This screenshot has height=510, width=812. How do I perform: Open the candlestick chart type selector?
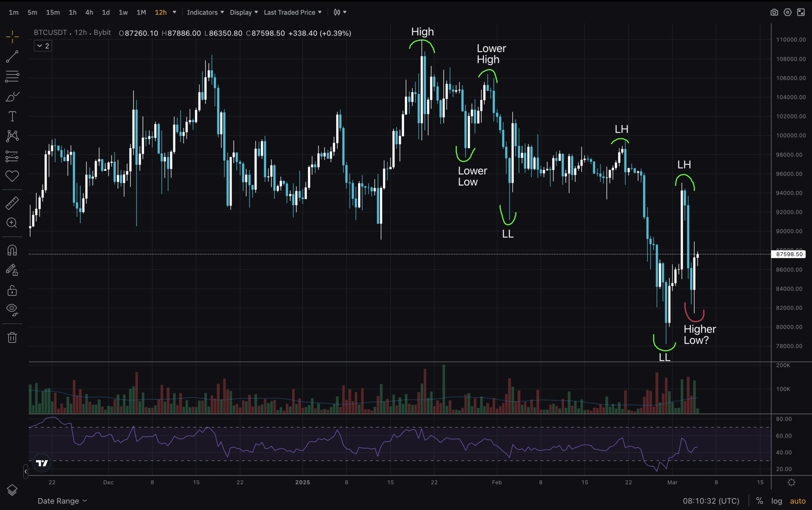click(340, 12)
